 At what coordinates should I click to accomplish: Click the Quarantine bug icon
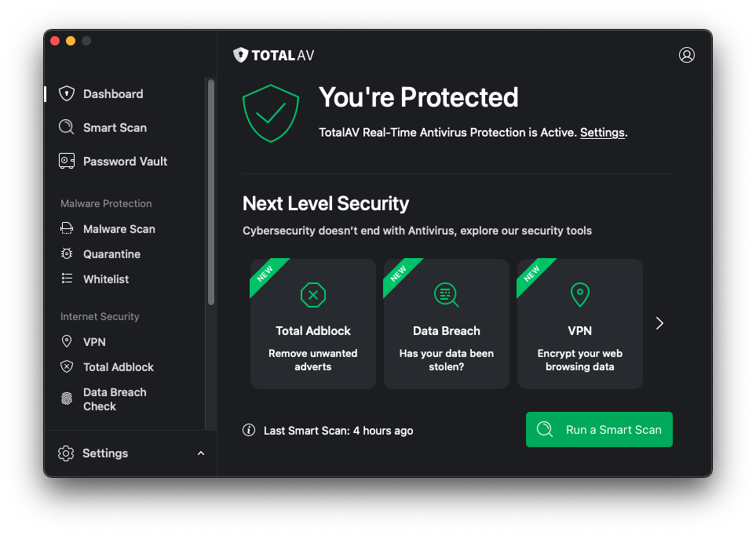(x=67, y=254)
